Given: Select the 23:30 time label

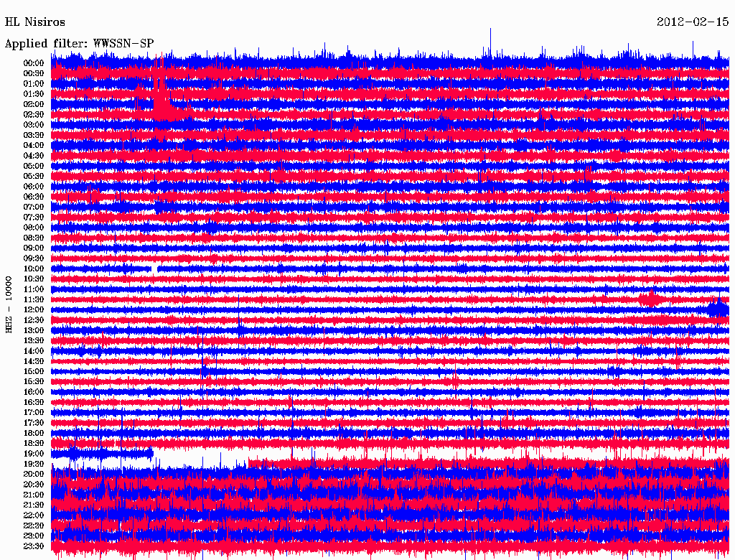Looking at the screenshot, I should click(x=34, y=546).
